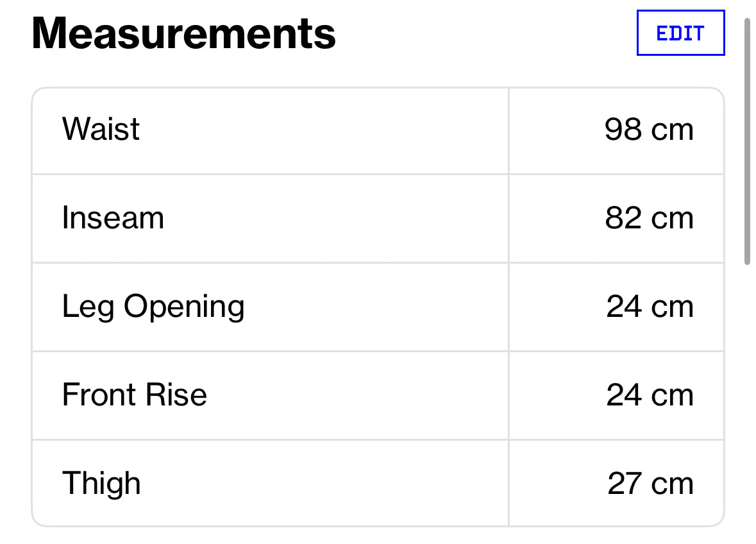The image size is (756, 544).
Task: Click the EDIT button
Action: tap(680, 33)
